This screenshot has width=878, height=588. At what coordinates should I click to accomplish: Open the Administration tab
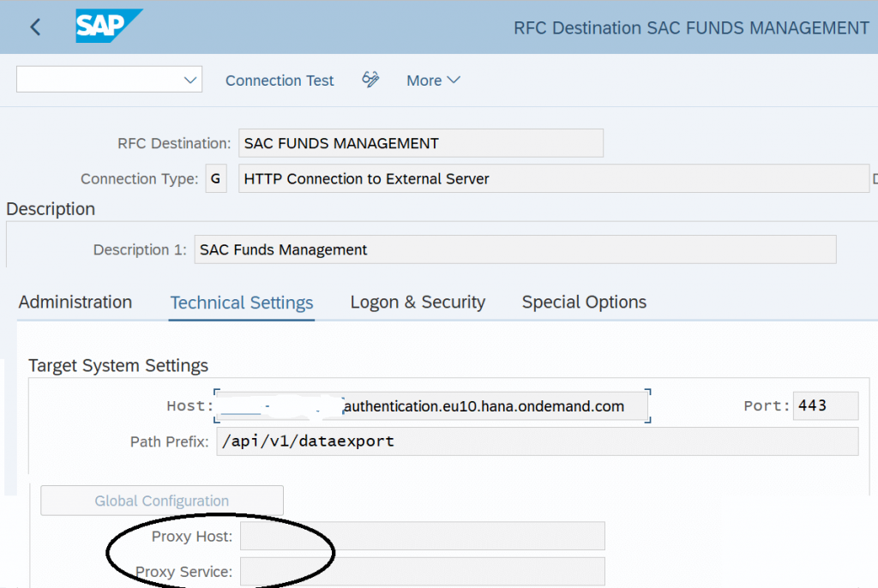pyautogui.click(x=75, y=302)
